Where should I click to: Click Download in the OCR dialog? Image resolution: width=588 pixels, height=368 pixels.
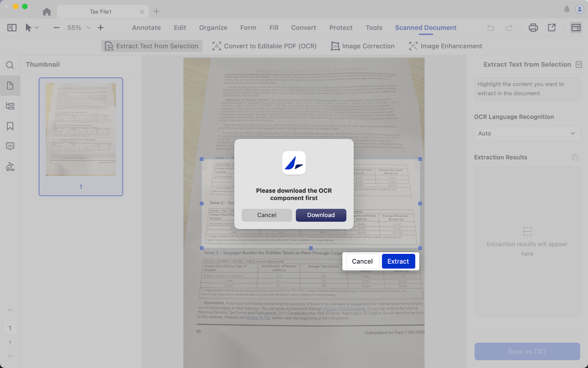pos(321,215)
